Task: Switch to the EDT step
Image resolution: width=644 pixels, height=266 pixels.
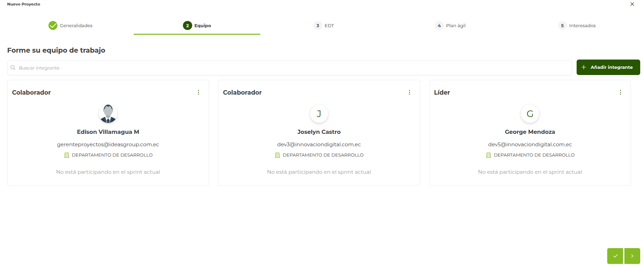Action: [324, 25]
